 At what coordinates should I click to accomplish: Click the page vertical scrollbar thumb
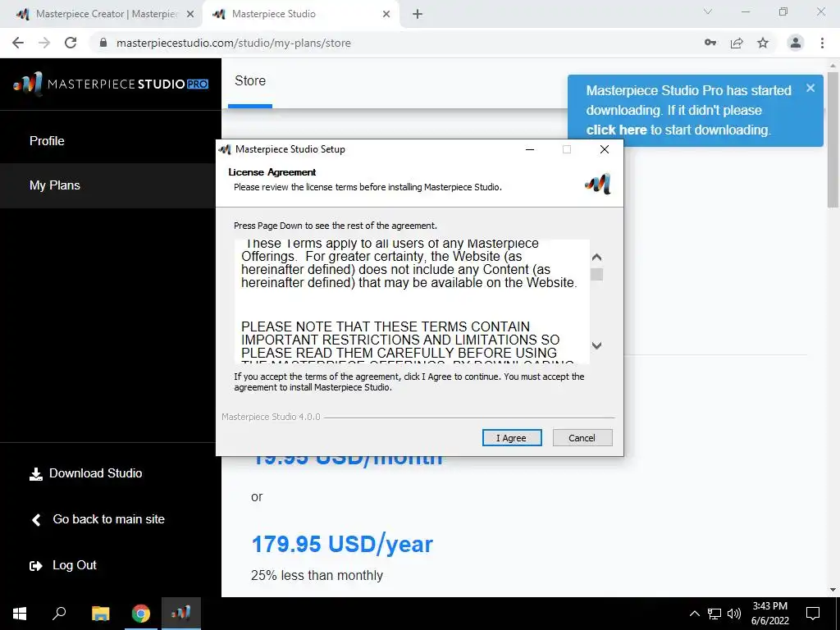point(833,139)
